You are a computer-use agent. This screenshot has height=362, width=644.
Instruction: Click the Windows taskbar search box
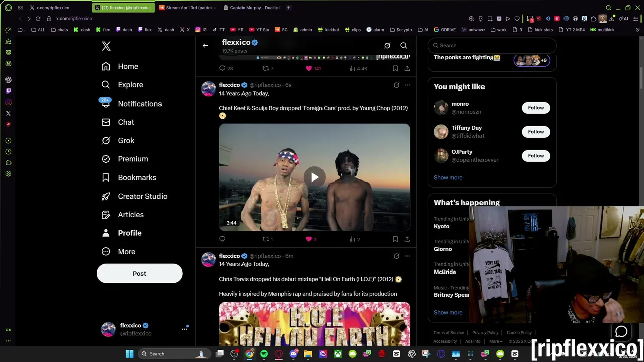coord(174,354)
